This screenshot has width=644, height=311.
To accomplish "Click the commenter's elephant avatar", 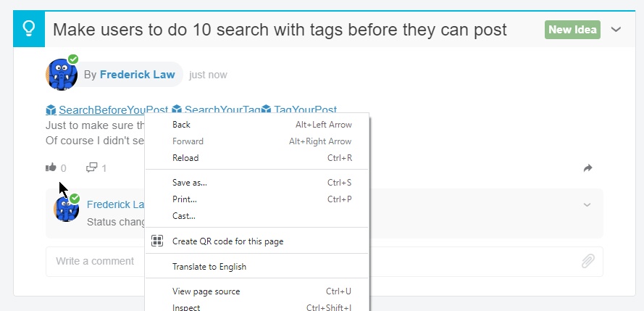I will click(67, 209).
